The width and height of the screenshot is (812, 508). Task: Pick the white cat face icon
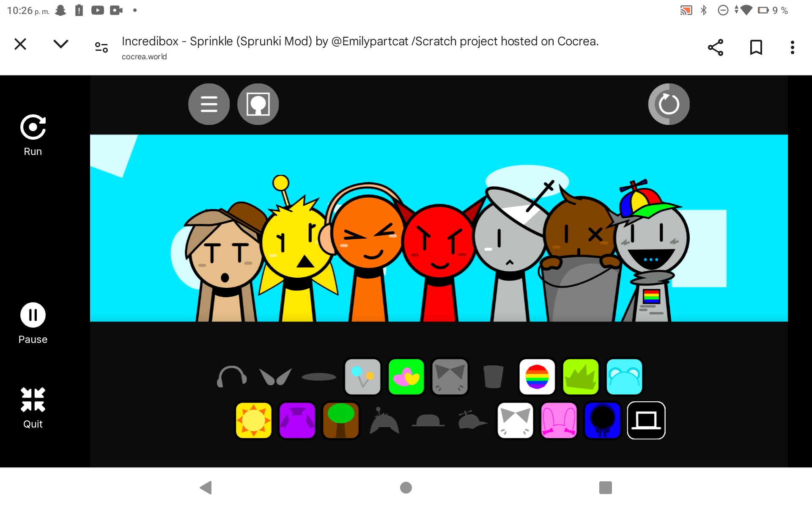point(515,420)
